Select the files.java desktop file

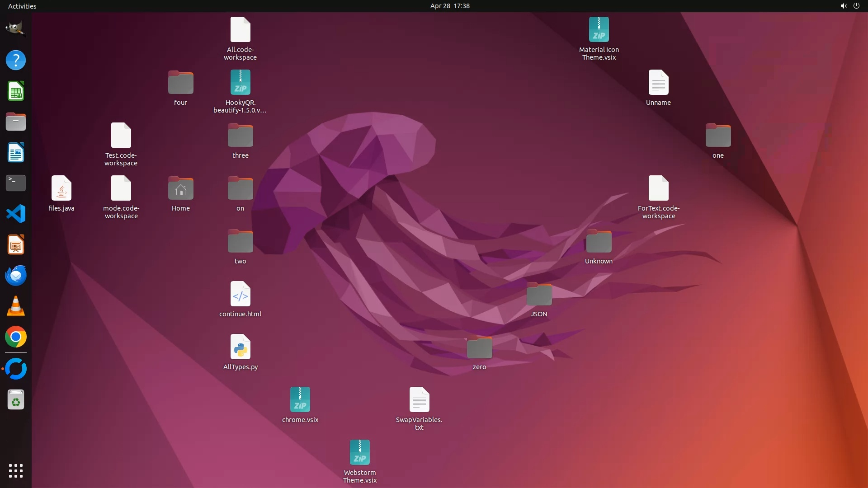click(61, 188)
